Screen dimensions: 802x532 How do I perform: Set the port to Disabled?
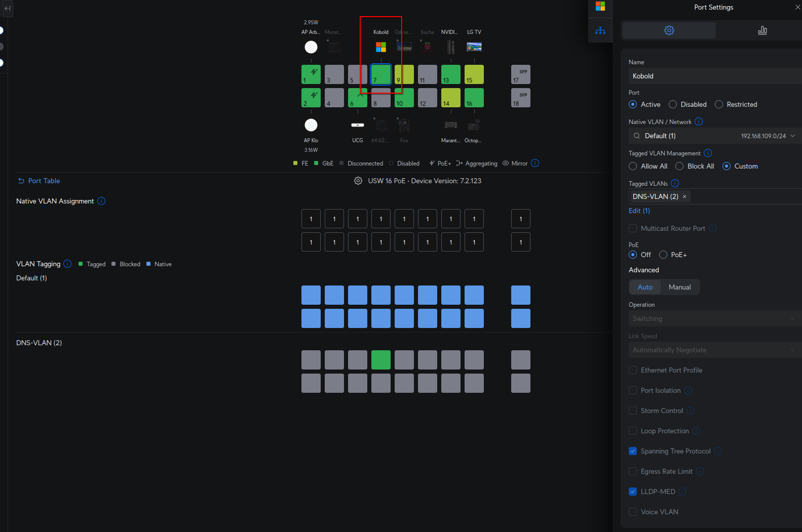click(673, 104)
